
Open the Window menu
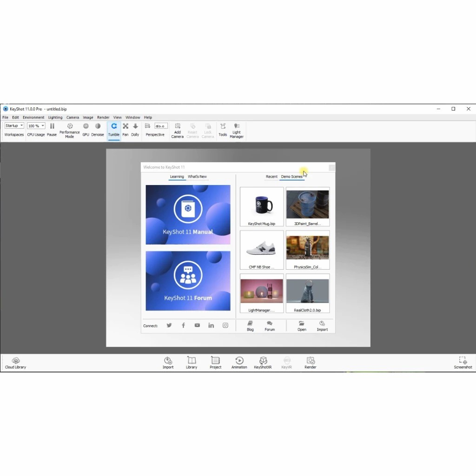[132, 118]
